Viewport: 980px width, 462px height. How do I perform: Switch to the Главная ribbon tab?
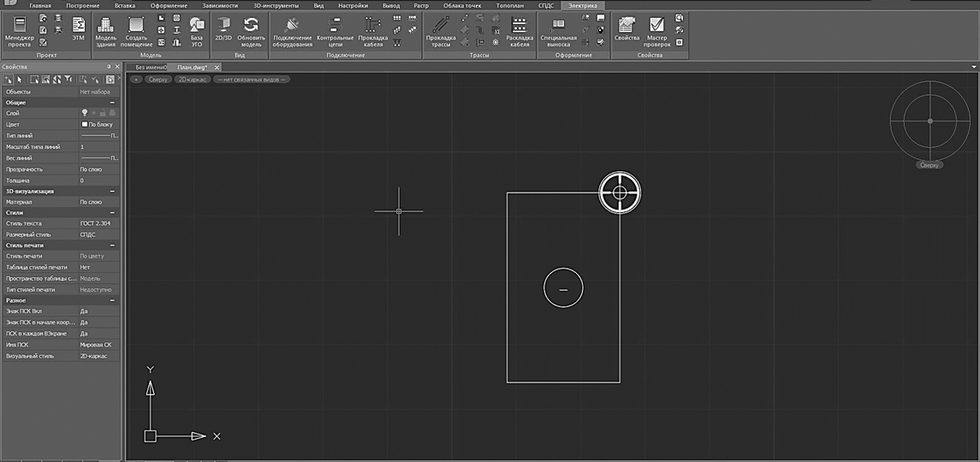[40, 5]
